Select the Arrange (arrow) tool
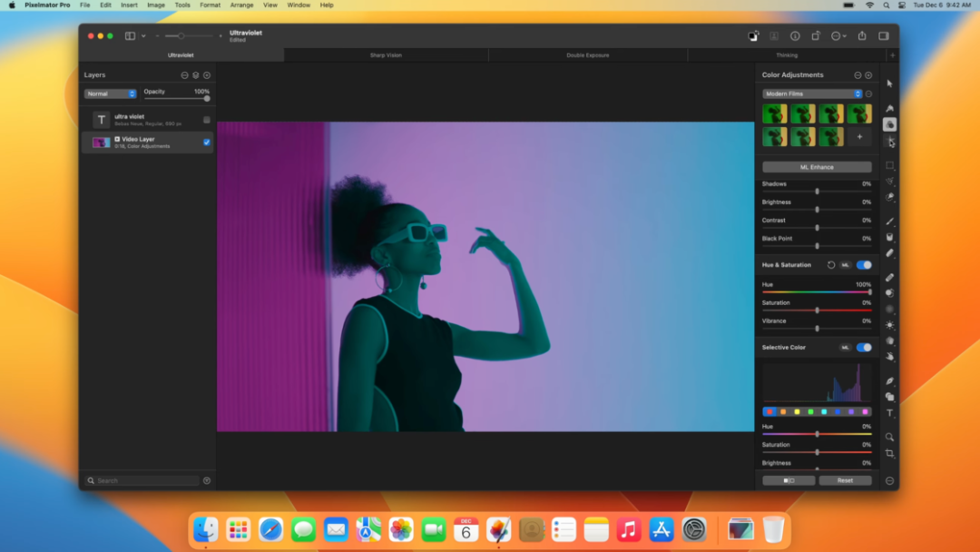The image size is (980, 552). (889, 84)
